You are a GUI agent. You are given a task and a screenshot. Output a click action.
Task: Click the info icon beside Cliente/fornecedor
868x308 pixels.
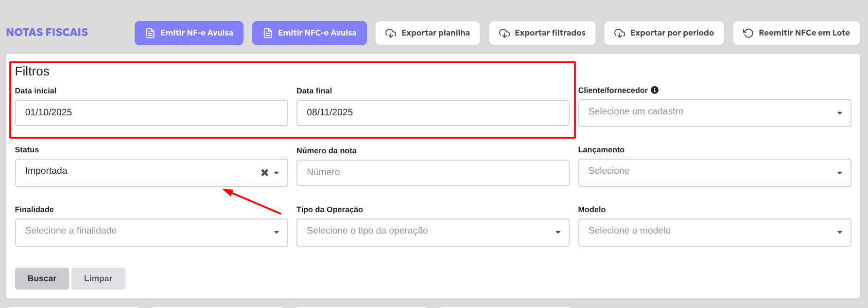pyautogui.click(x=655, y=90)
